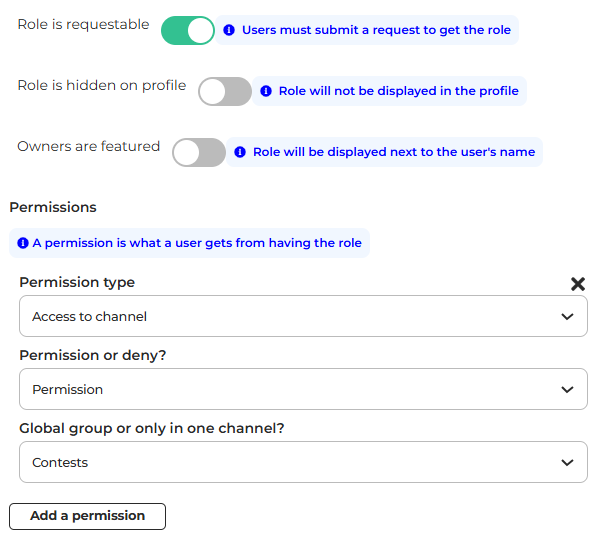
Task: Click info icon in the permission explanation hint
Action: pyautogui.click(x=23, y=243)
